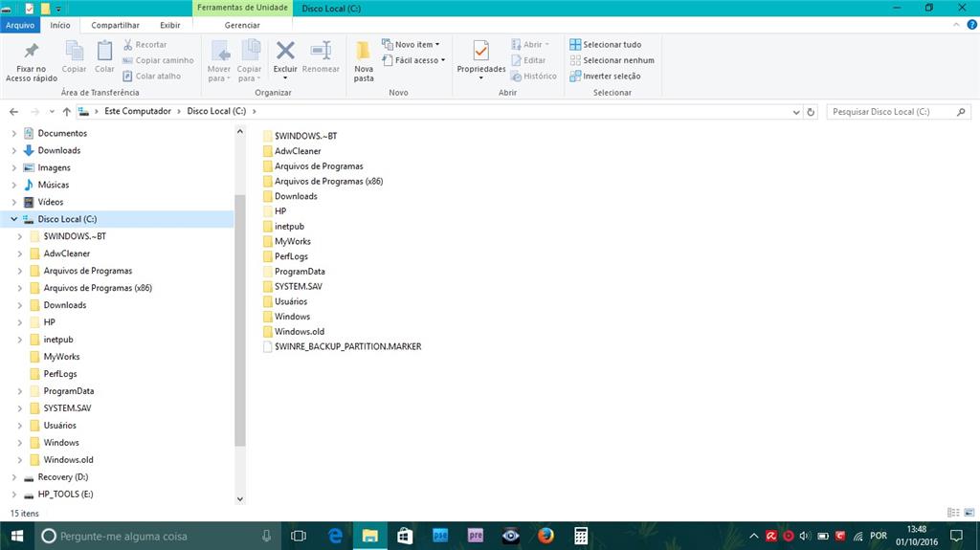Refresh the Disco Local (C:) view
The width and height of the screenshot is (980, 550).
click(811, 112)
